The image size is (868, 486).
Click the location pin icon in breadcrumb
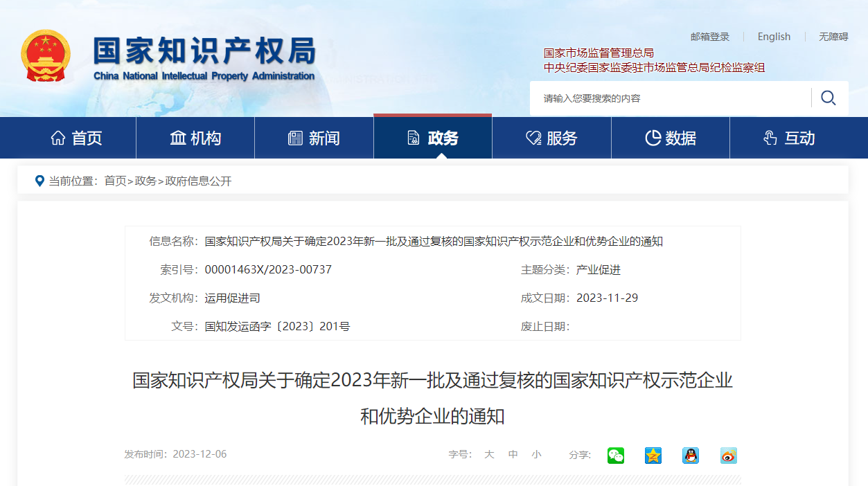[x=39, y=181]
